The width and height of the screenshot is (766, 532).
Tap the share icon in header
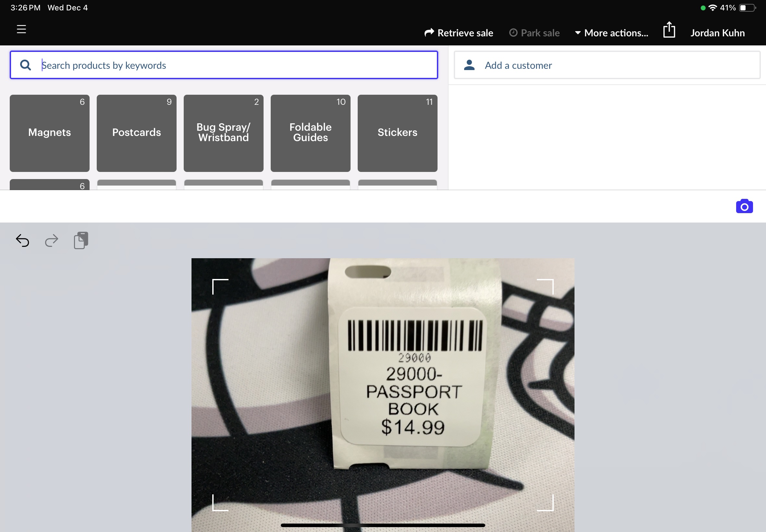pos(669,30)
